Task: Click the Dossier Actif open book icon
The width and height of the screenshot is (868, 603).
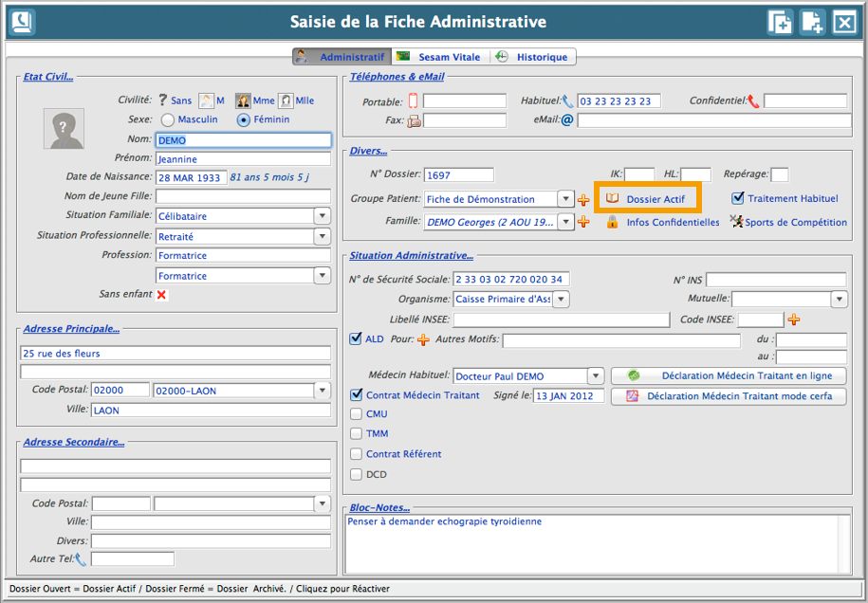Action: [612, 198]
